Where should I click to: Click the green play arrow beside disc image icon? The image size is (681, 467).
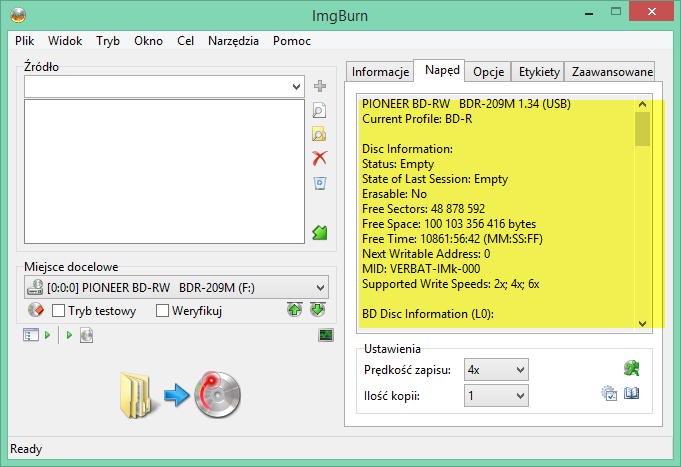pos(69,335)
